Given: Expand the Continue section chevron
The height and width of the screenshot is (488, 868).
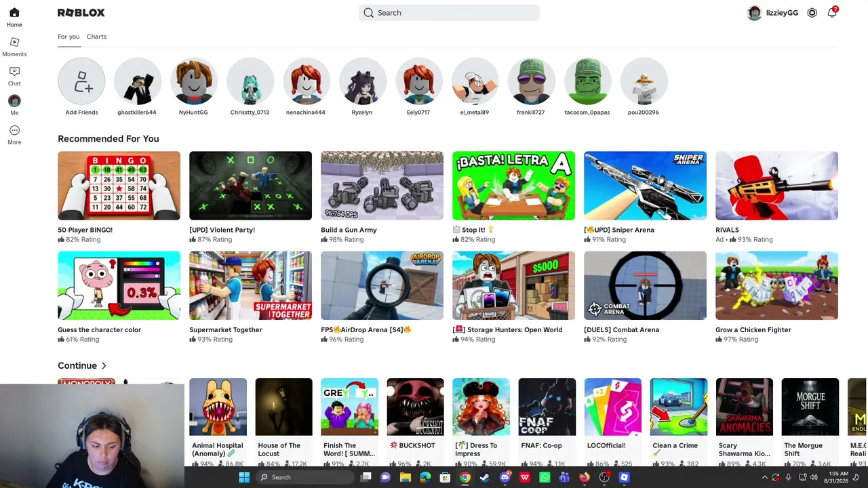Looking at the screenshot, I should (104, 366).
